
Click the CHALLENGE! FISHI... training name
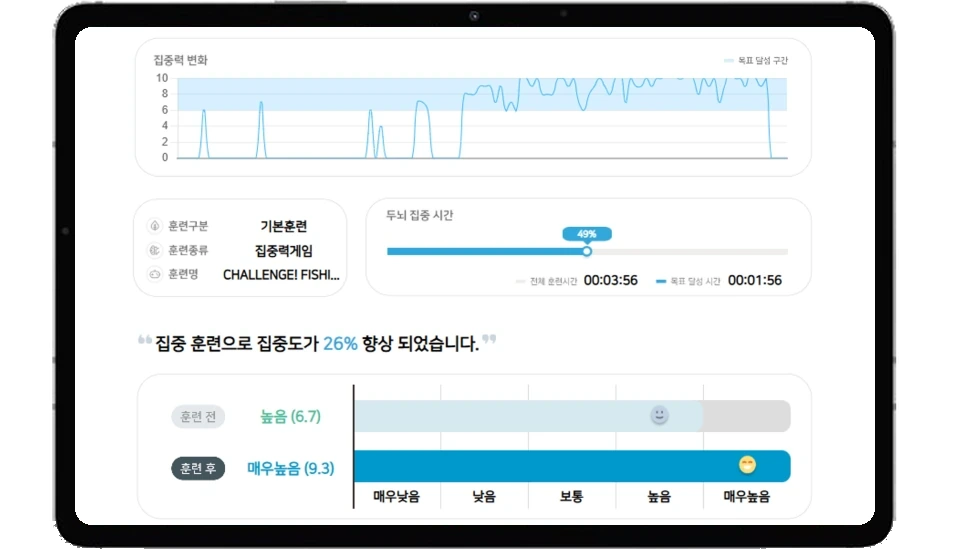click(x=281, y=275)
